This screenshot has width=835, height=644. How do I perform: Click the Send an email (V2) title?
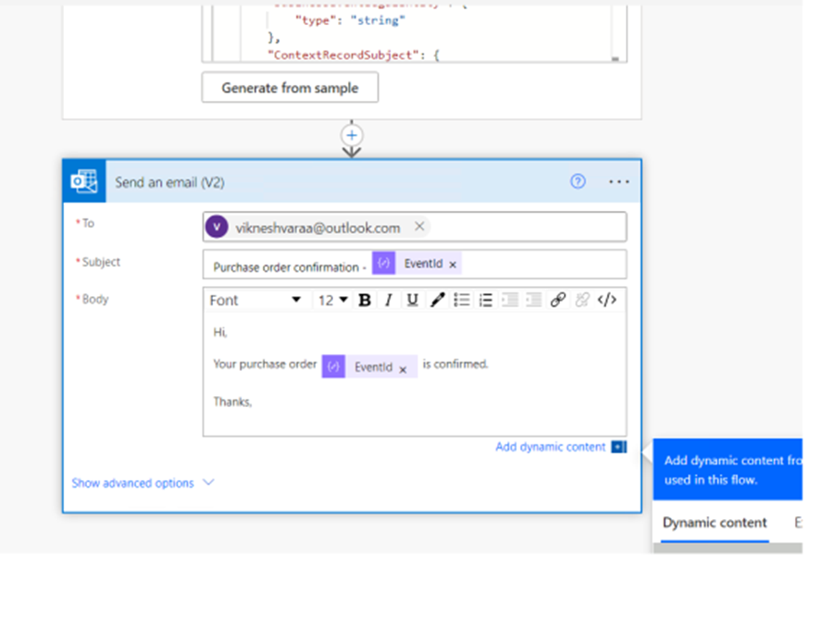click(x=170, y=182)
